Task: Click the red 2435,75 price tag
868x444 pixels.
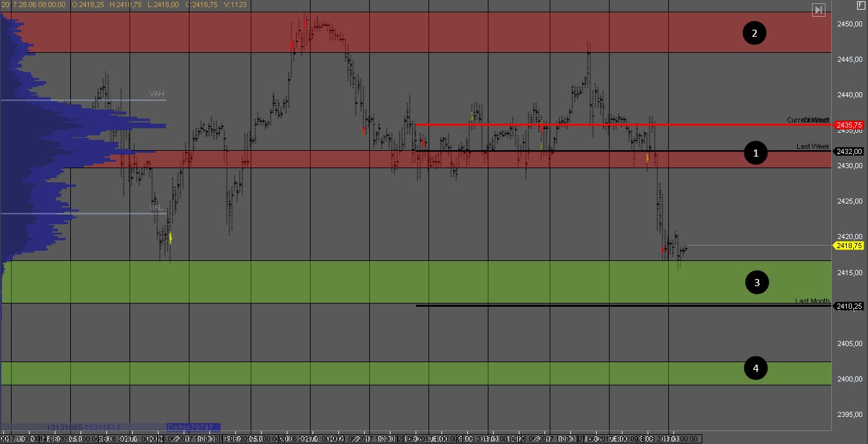Action: [848, 125]
